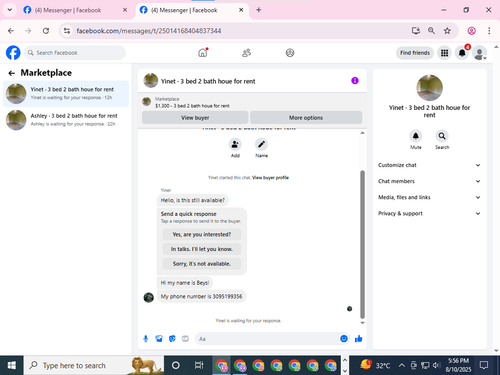Viewport: 500px width, 375px height.
Task: Attach a photo or file
Action: coord(159,339)
